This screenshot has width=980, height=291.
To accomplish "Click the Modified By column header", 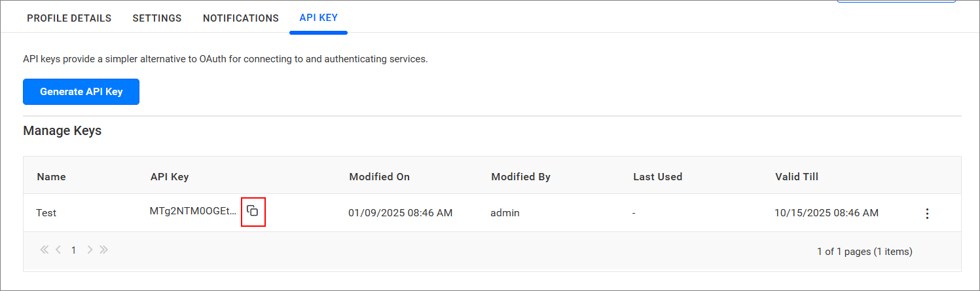I will click(x=520, y=176).
